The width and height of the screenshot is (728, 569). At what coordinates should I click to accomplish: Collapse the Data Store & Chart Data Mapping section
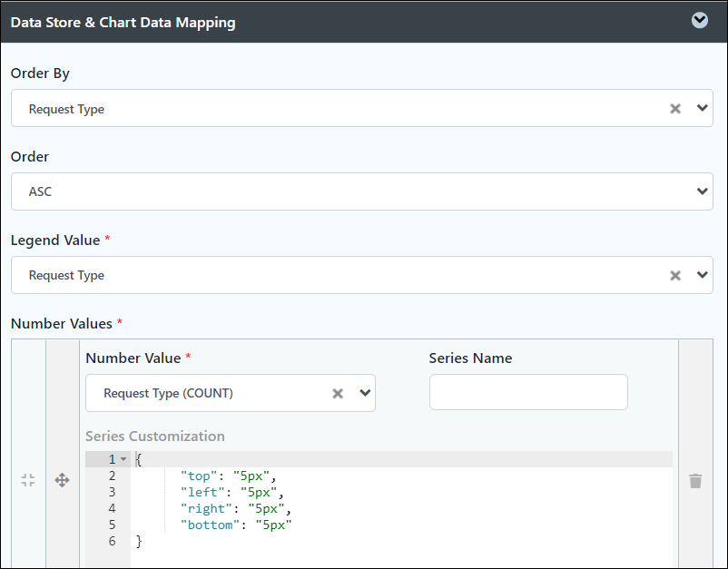coord(699,21)
